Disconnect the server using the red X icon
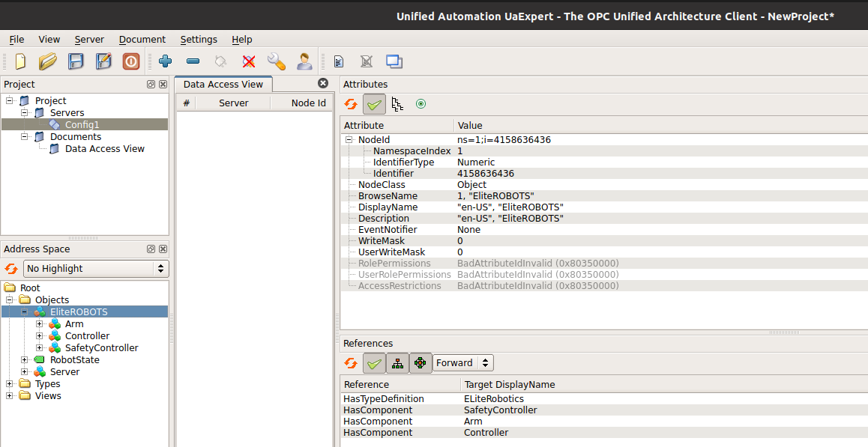The image size is (868, 447). click(248, 61)
